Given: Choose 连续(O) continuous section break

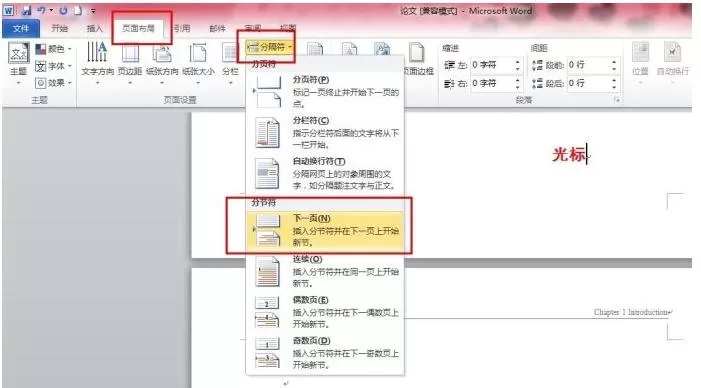Looking at the screenshot, I should click(325, 271).
